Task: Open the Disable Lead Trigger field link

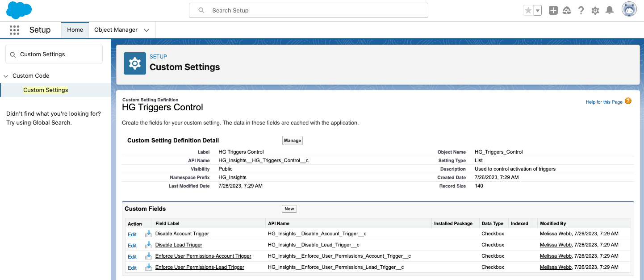Action: [x=179, y=245]
